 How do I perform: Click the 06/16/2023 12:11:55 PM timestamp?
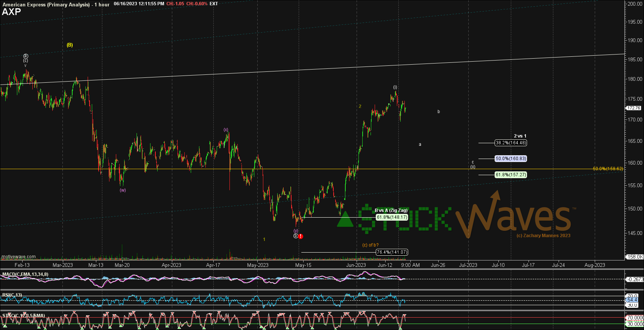[x=139, y=4]
